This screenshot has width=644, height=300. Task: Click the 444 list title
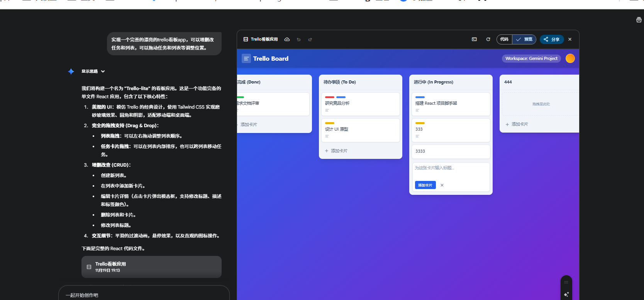tap(508, 82)
